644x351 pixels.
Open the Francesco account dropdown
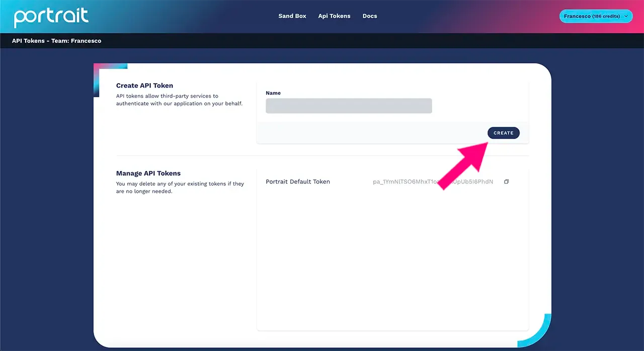click(x=596, y=16)
